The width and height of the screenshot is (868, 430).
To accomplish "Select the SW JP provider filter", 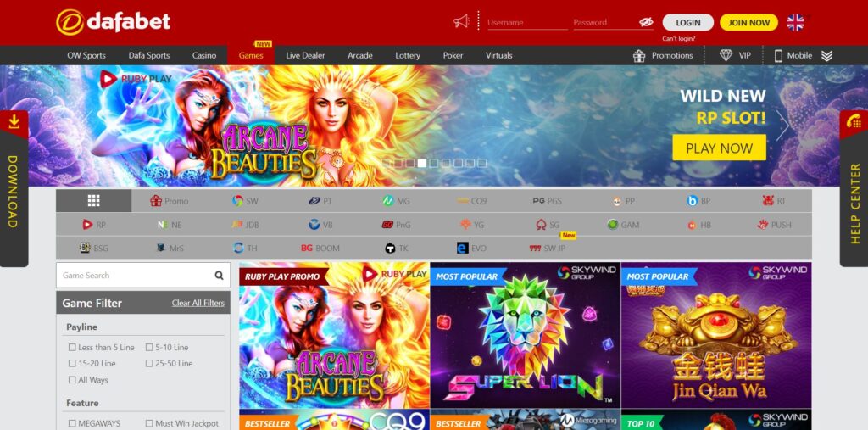I will (548, 249).
